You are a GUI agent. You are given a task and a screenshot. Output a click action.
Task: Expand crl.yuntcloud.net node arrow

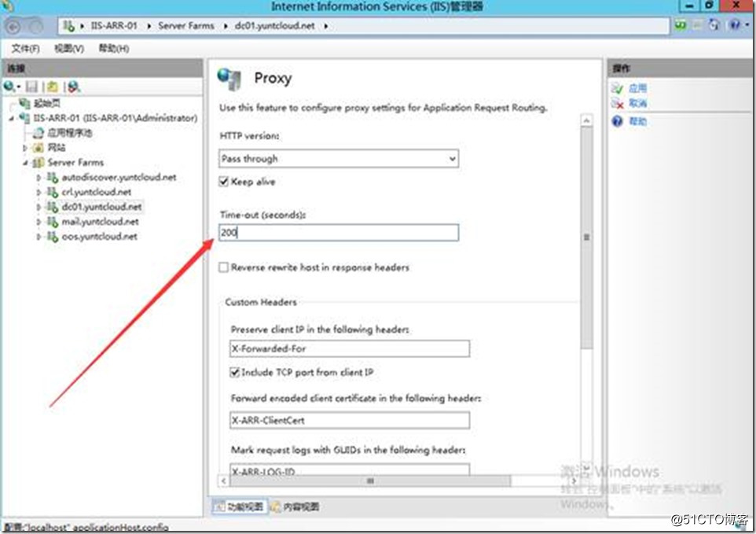[x=39, y=193]
